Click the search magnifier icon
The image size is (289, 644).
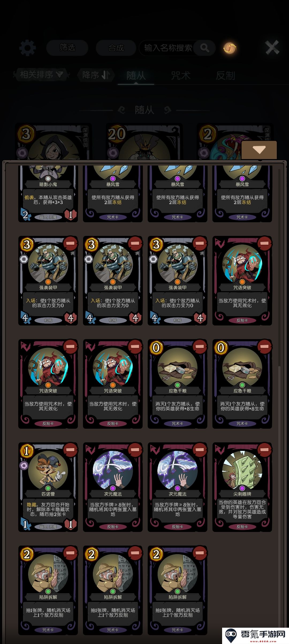pos(205,48)
